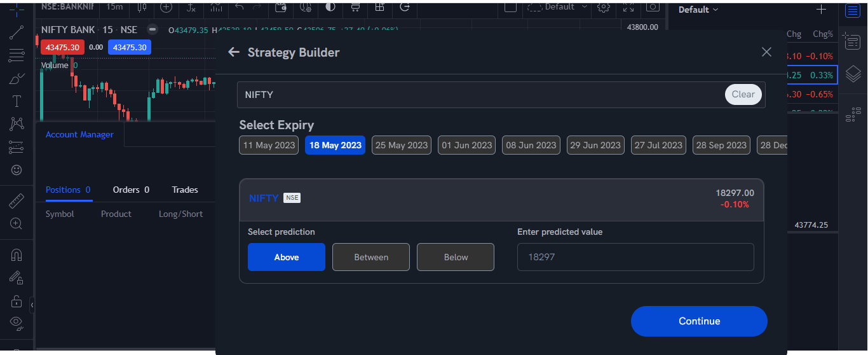Open the emoji icons tool
This screenshot has height=355, width=868.
click(17, 170)
